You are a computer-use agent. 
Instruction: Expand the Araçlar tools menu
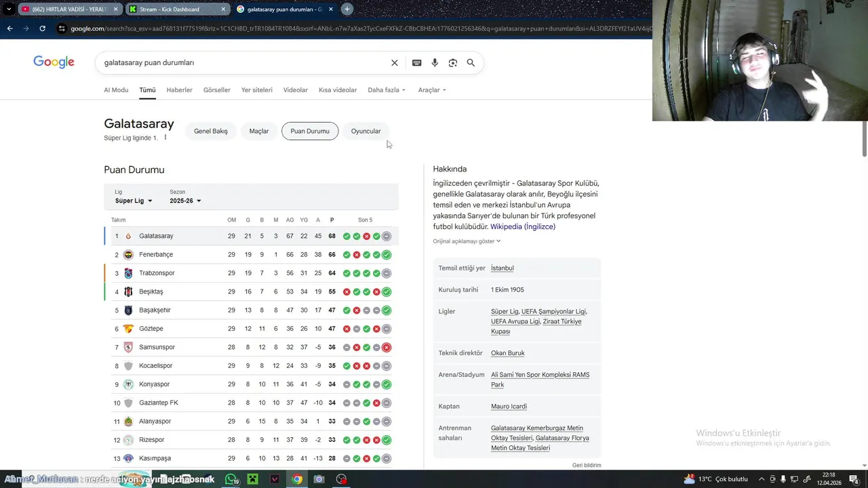(432, 90)
